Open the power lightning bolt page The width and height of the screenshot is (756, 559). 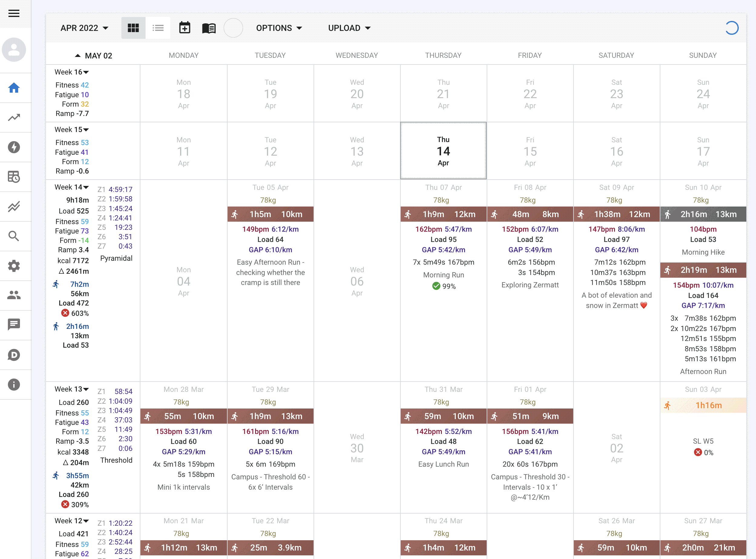coord(14,147)
